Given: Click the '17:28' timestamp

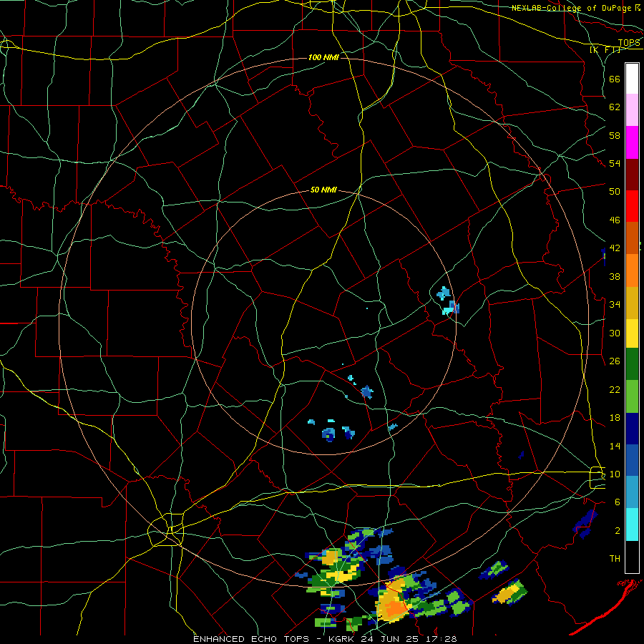Looking at the screenshot, I should [441, 639].
